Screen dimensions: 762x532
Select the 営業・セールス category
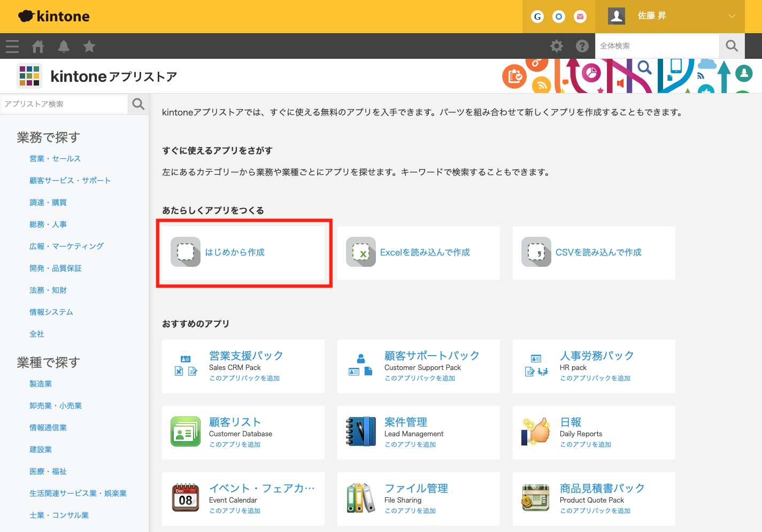[55, 159]
